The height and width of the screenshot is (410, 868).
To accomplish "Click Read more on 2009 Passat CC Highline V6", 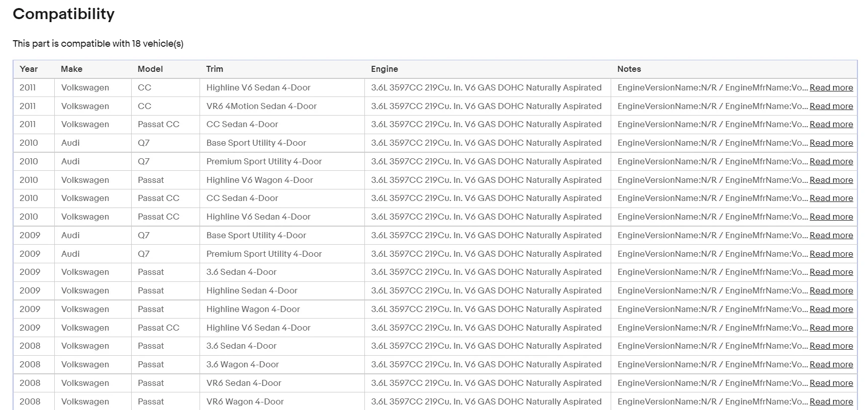I will (x=831, y=328).
